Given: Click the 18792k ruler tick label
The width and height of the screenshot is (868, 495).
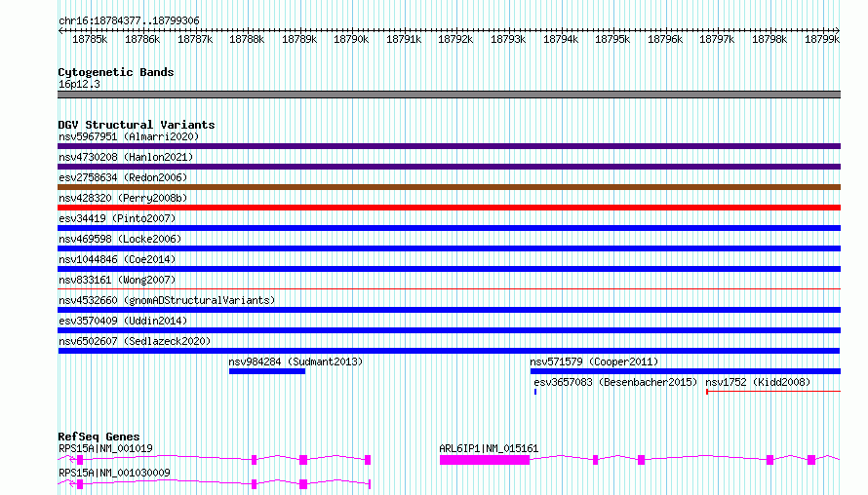Looking at the screenshot, I should [455, 39].
